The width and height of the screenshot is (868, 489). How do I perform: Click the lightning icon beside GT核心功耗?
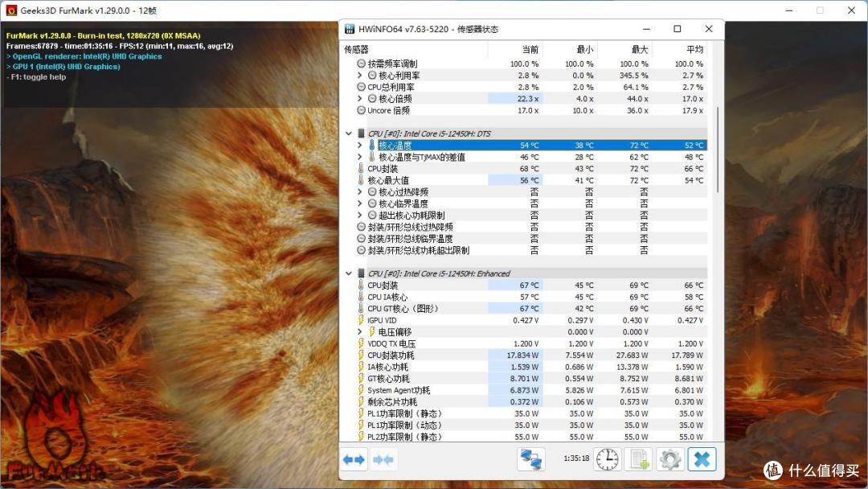[x=361, y=378]
